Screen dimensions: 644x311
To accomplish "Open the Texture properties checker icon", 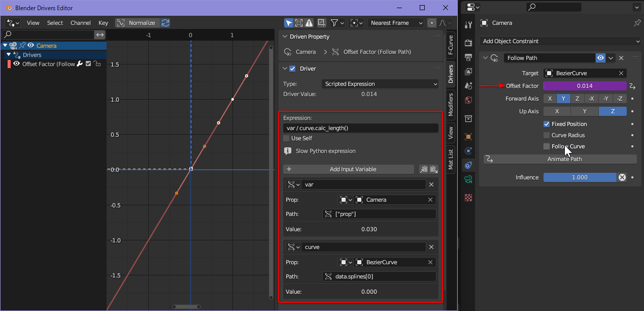I will point(468,197).
